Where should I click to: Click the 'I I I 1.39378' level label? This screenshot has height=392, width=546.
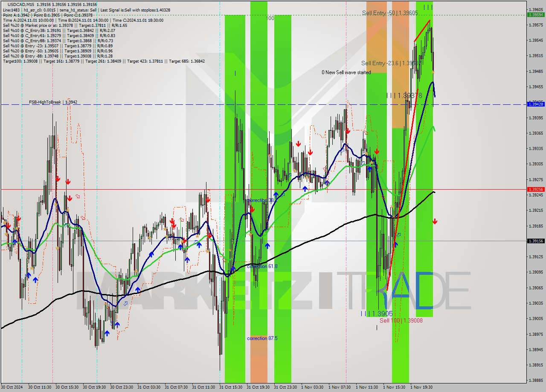[404, 96]
